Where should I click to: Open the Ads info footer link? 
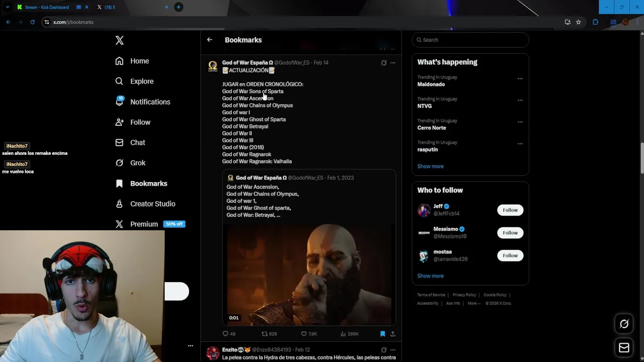coord(453,303)
